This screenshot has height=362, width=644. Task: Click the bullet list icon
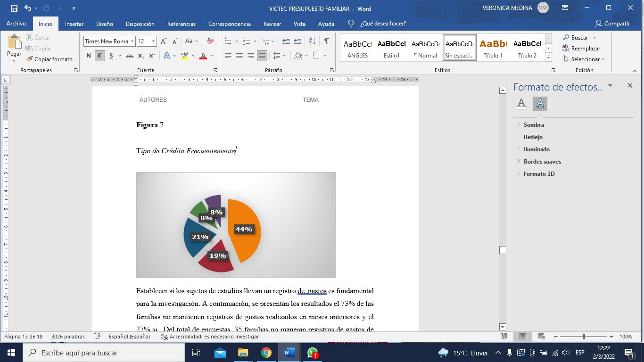(x=228, y=41)
